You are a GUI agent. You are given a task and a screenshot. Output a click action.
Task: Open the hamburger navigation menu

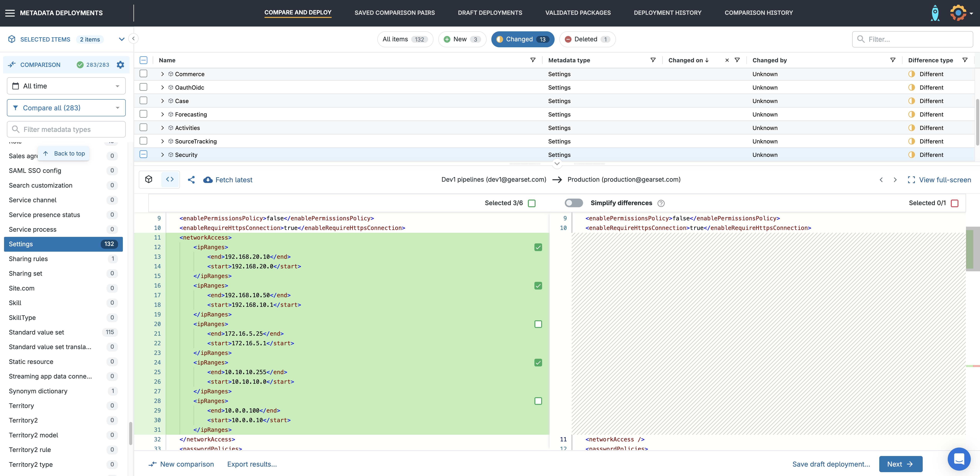pyautogui.click(x=10, y=13)
